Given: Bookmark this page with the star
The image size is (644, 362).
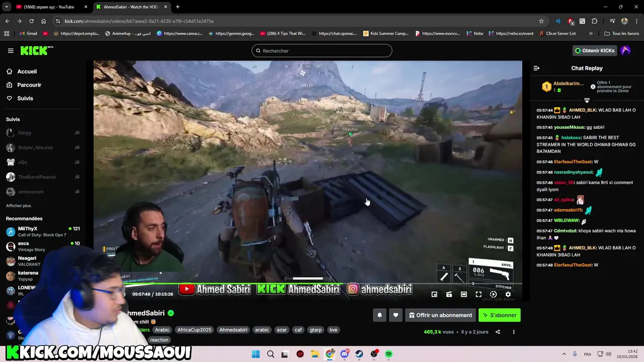Looking at the screenshot, I should coord(541,21).
